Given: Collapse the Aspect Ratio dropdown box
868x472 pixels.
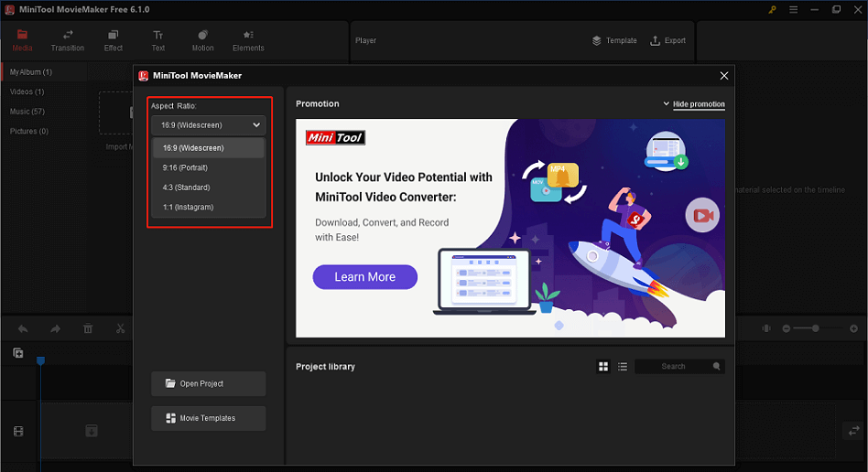Looking at the screenshot, I should pos(208,124).
